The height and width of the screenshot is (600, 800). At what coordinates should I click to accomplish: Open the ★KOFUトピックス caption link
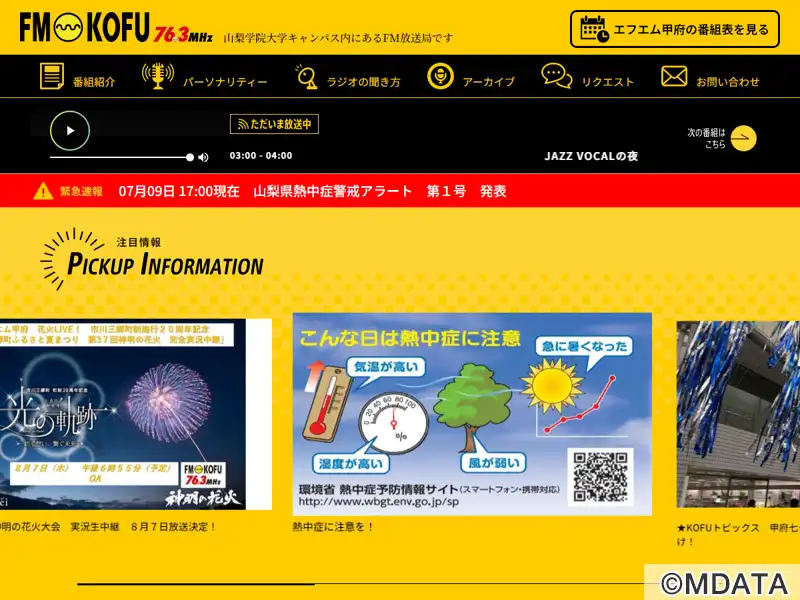(x=738, y=534)
